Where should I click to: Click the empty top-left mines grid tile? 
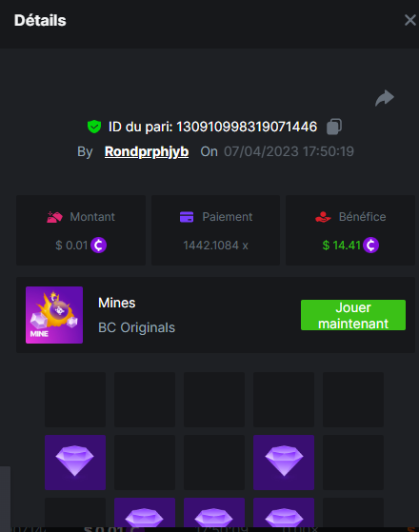tap(75, 400)
